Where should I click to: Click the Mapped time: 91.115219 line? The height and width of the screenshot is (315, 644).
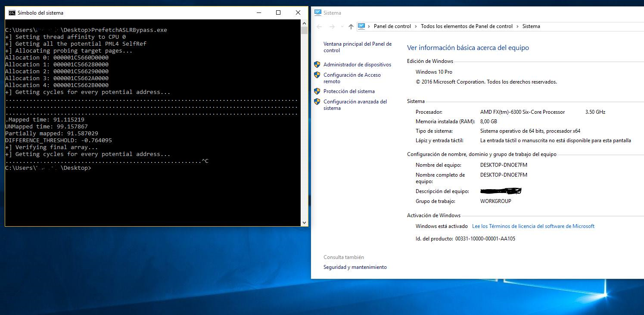click(x=45, y=120)
